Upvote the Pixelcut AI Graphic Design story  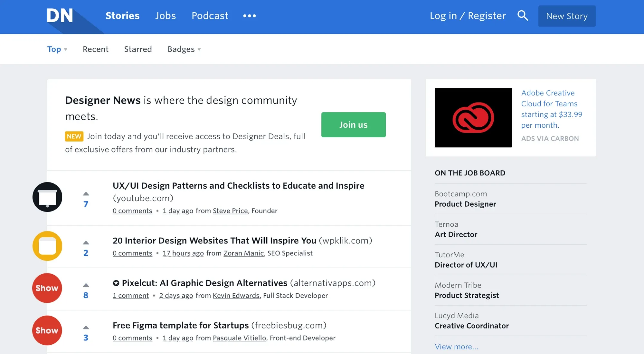click(86, 285)
